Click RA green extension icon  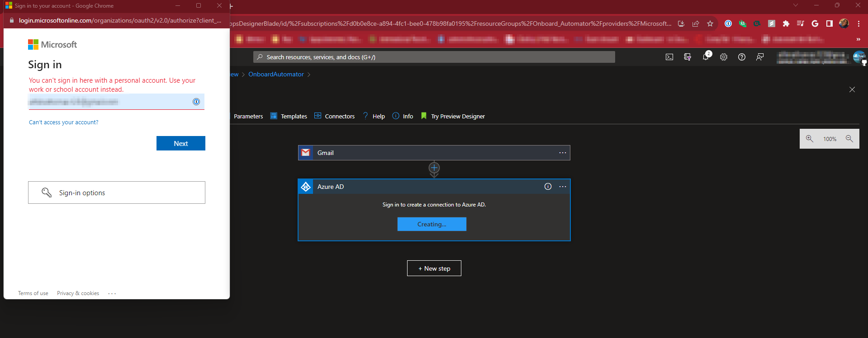743,23
